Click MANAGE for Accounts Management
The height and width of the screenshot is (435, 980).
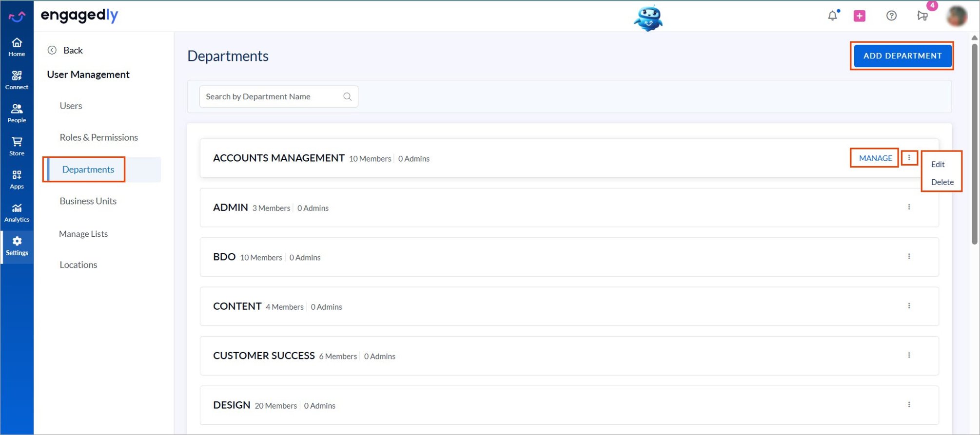[875, 158]
